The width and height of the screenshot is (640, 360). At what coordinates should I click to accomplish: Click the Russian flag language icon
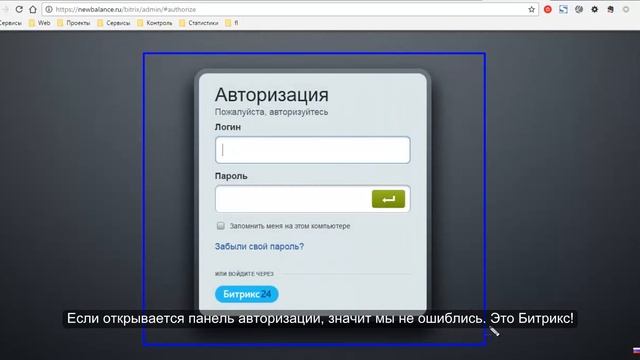pos(636,350)
